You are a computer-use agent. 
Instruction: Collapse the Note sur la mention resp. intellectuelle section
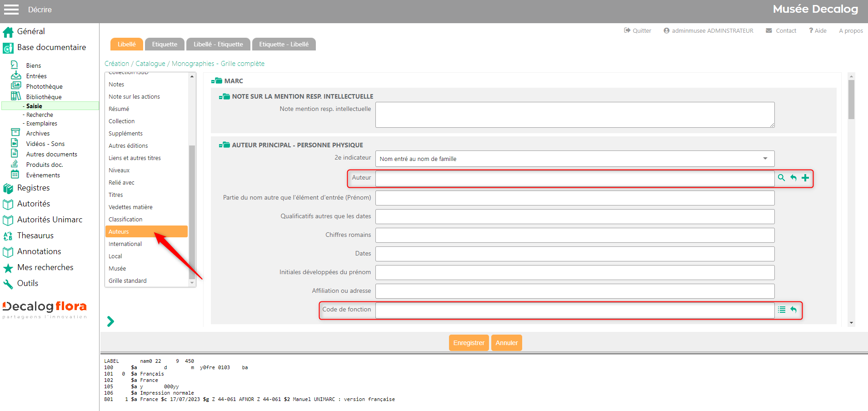pos(224,96)
